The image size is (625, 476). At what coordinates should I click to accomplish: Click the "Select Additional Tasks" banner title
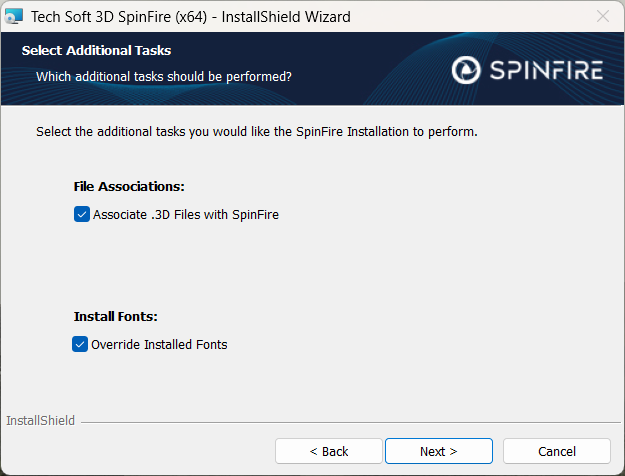96,50
